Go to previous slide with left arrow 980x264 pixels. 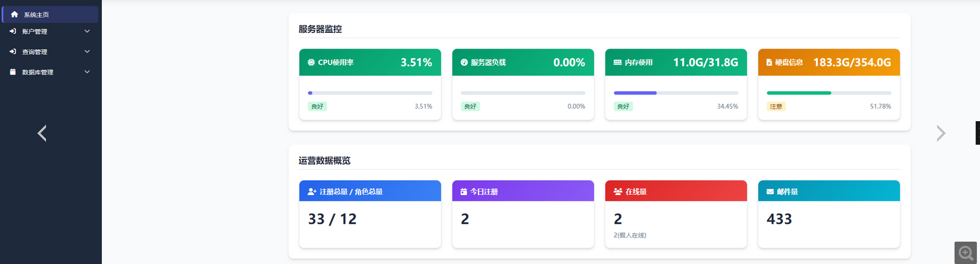(42, 134)
